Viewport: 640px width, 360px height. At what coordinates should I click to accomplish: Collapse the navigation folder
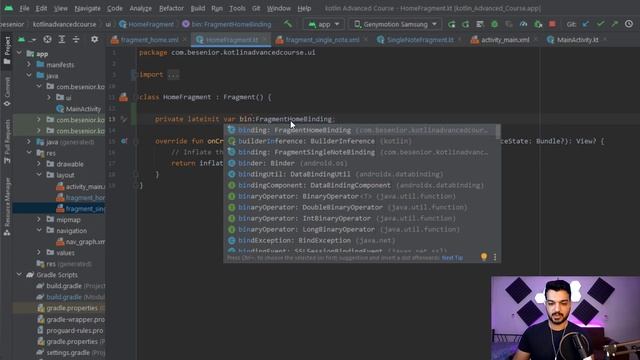click(39, 230)
